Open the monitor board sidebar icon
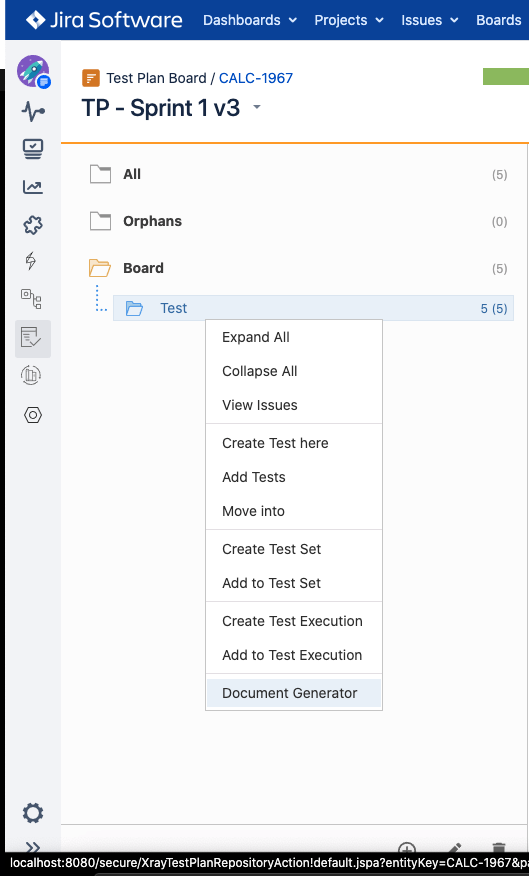The height and width of the screenshot is (876, 529). 33,149
